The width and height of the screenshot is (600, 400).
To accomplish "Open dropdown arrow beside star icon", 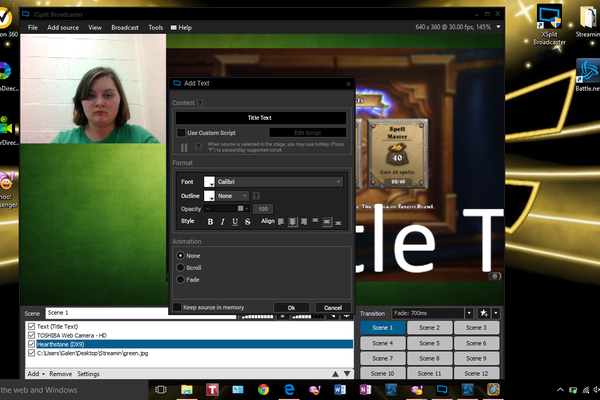I will tap(496, 313).
